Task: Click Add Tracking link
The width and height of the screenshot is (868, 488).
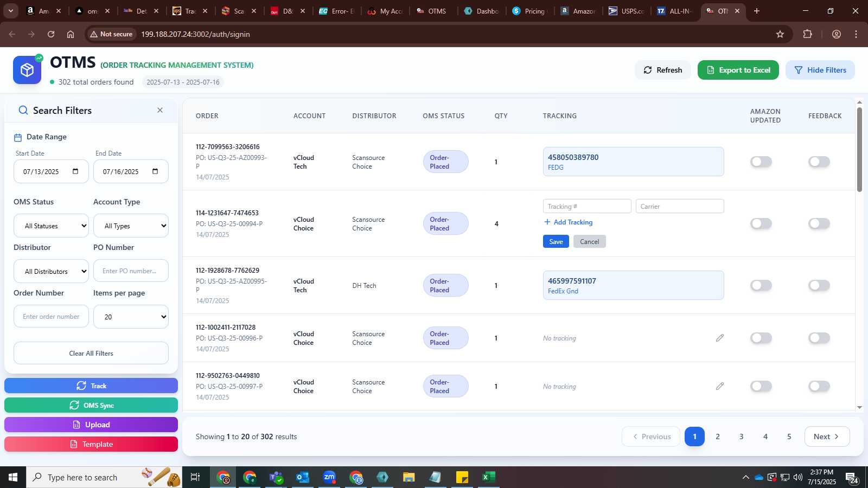Action: pos(568,222)
